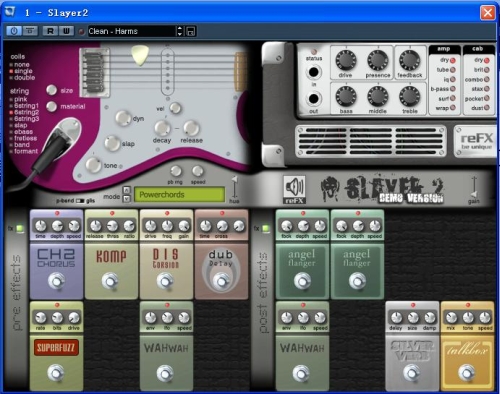Click the hue slider
Image resolution: width=500 pixels, height=394 pixels.
tap(234, 187)
